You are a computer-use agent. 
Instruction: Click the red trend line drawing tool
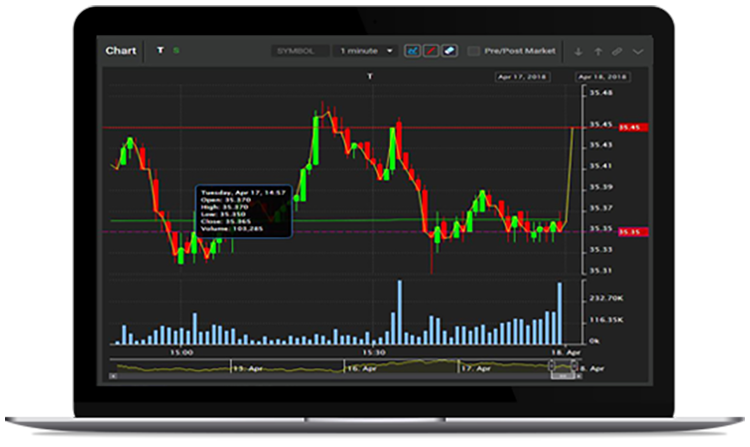coord(429,50)
